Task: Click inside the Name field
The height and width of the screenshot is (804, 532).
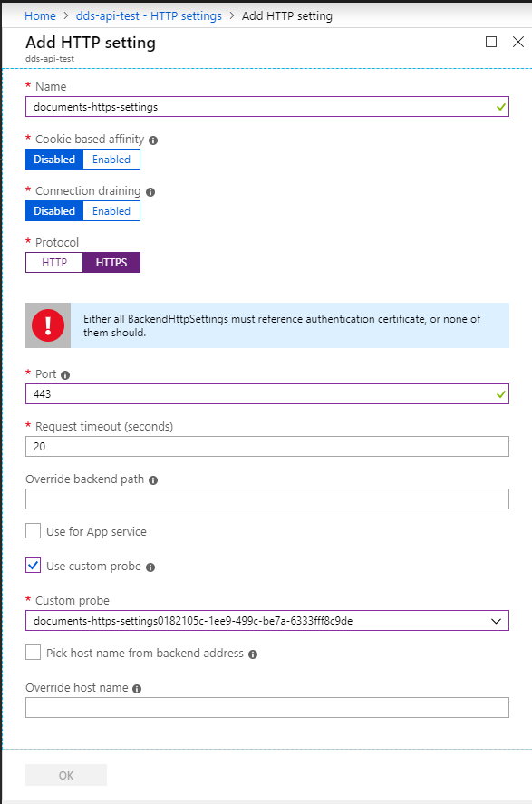Action: 266,106
